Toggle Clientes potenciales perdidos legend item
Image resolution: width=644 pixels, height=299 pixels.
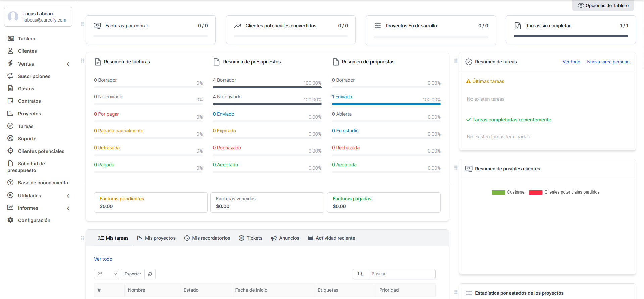(x=564, y=192)
